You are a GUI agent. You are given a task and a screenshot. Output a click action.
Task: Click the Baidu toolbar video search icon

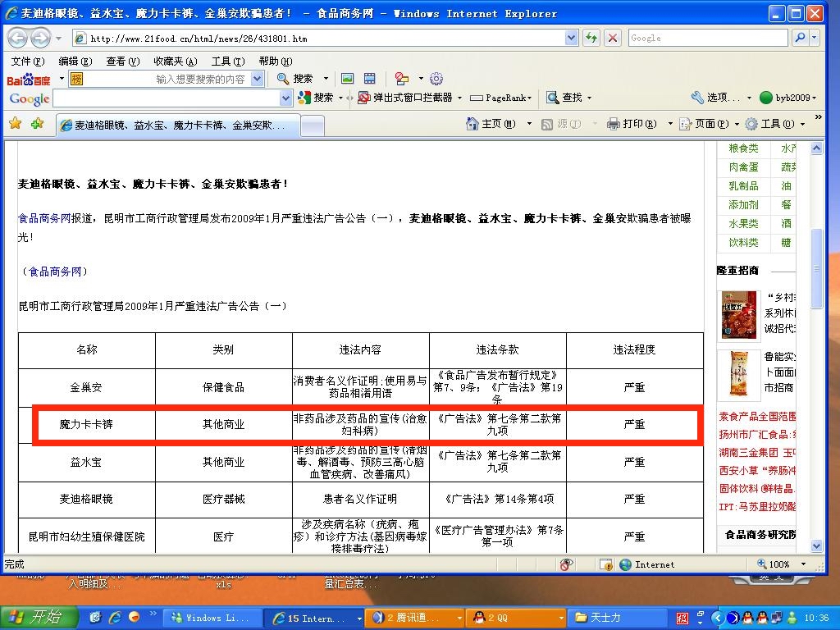[370, 79]
